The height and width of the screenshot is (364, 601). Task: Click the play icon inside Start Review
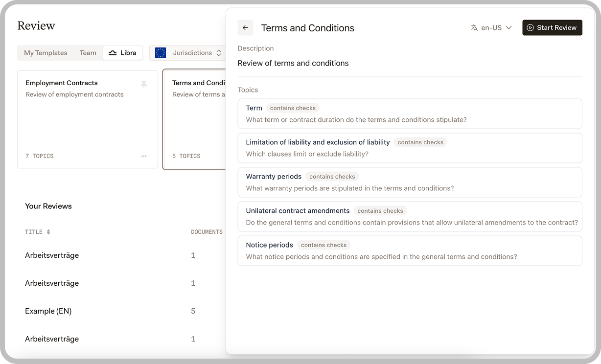(x=530, y=28)
